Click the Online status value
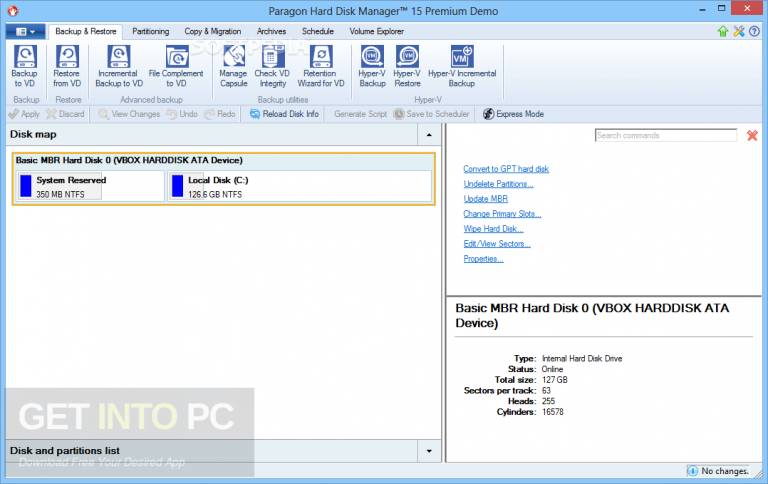 pos(552,369)
